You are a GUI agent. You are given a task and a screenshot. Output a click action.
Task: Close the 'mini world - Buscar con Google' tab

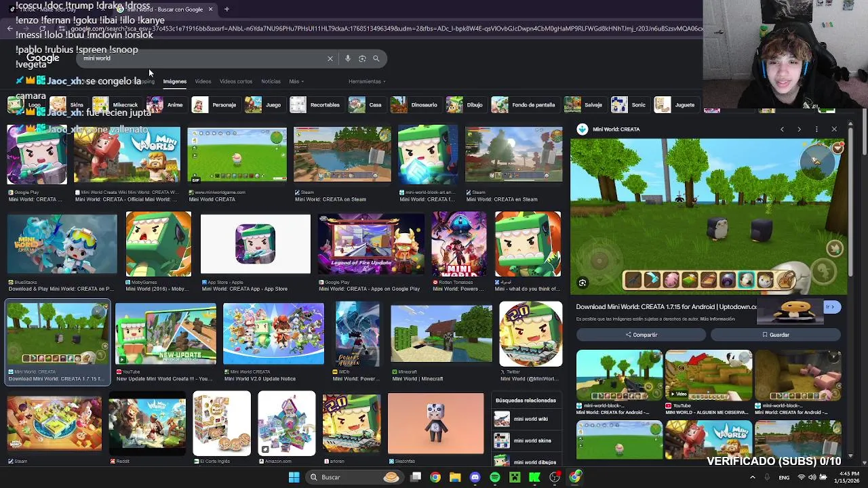pos(210,9)
